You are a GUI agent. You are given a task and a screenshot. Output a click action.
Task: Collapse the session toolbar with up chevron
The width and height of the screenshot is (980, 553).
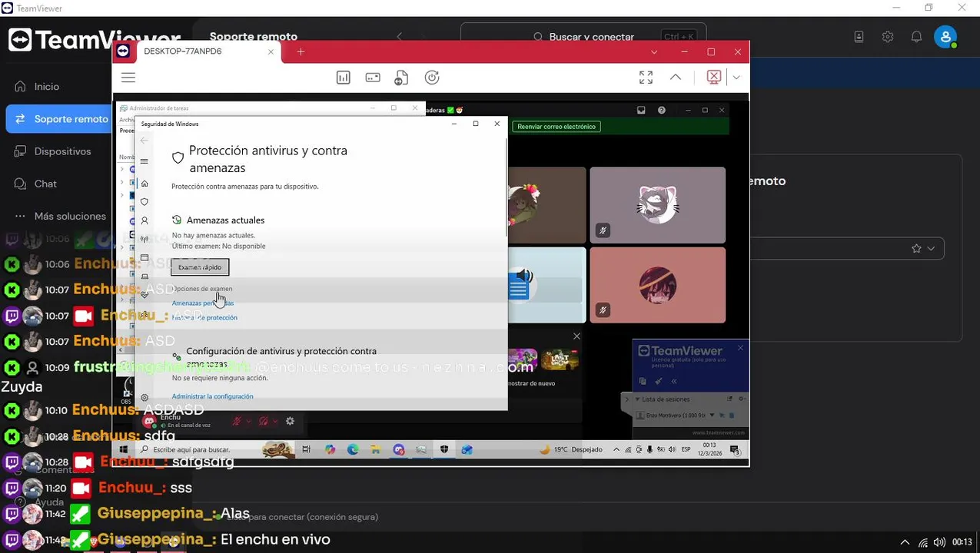[676, 78]
